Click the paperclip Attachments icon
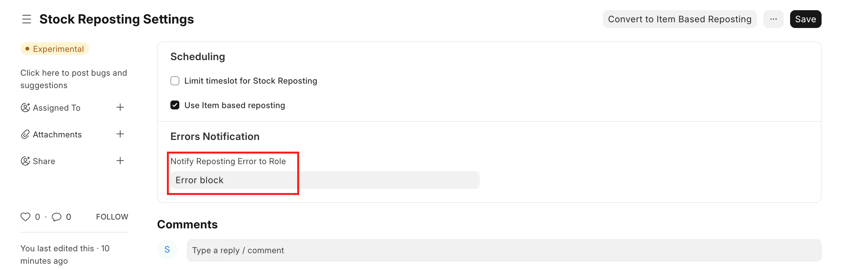This screenshot has height=271, width=868. (x=25, y=135)
